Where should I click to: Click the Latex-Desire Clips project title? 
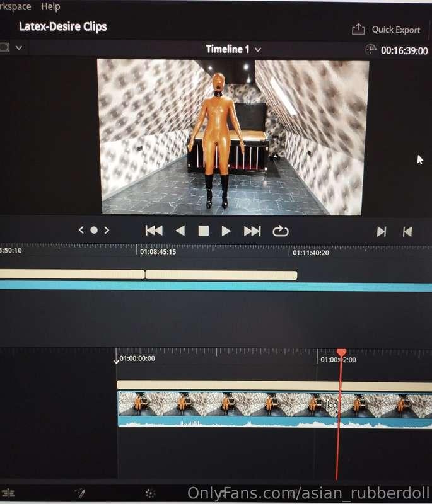click(x=63, y=26)
